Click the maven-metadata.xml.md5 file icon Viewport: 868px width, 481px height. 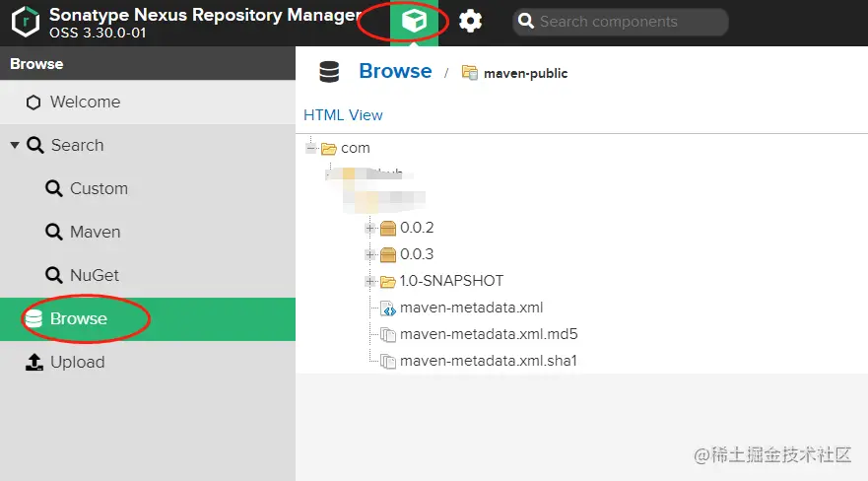[x=388, y=334]
